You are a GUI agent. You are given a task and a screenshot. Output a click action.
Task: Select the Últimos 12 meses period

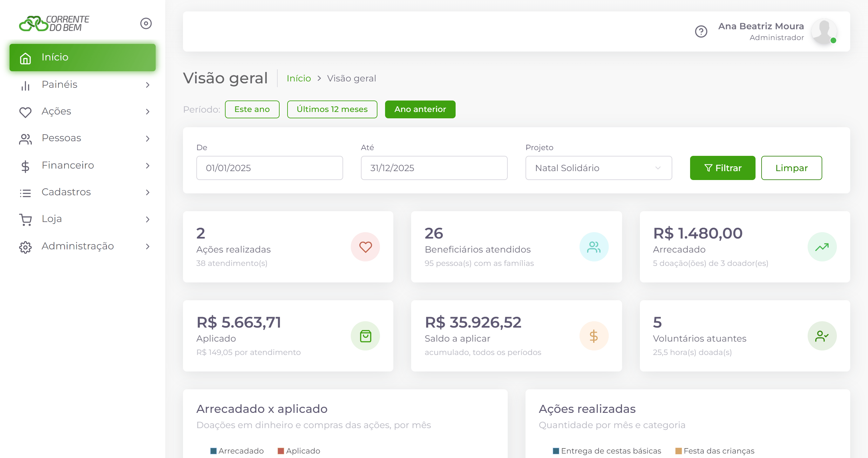(x=332, y=109)
